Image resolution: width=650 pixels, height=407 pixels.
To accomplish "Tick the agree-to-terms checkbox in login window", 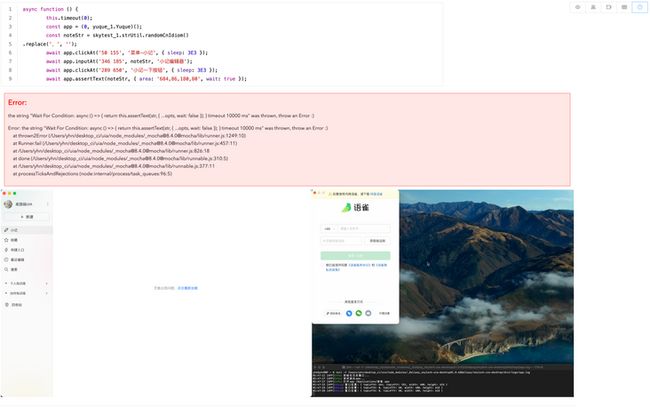I will [323, 265].
